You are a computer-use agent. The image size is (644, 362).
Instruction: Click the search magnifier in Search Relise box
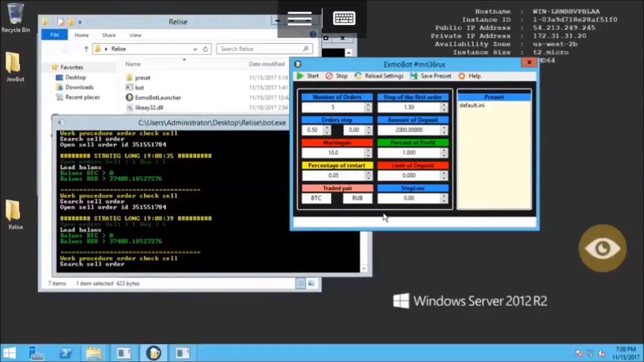click(x=305, y=49)
